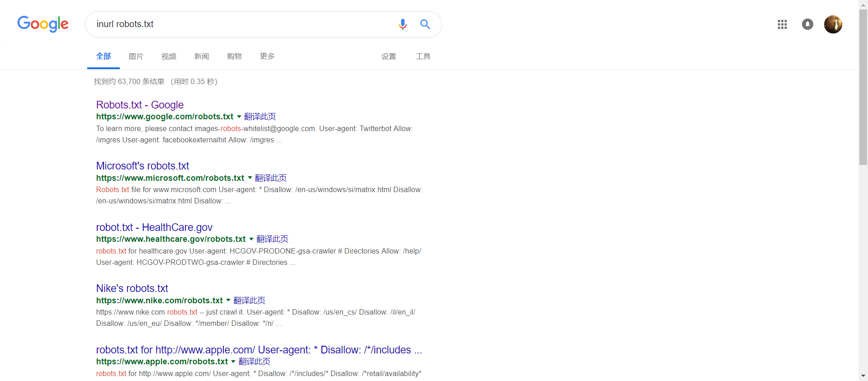Switch to the 图片 tab
The image size is (868, 381).
[136, 56]
